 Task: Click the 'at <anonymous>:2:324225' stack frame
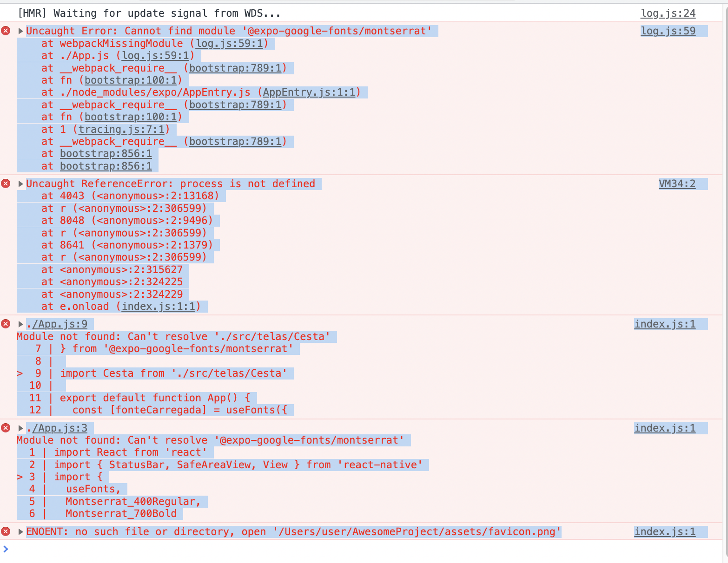pyautogui.click(x=112, y=282)
